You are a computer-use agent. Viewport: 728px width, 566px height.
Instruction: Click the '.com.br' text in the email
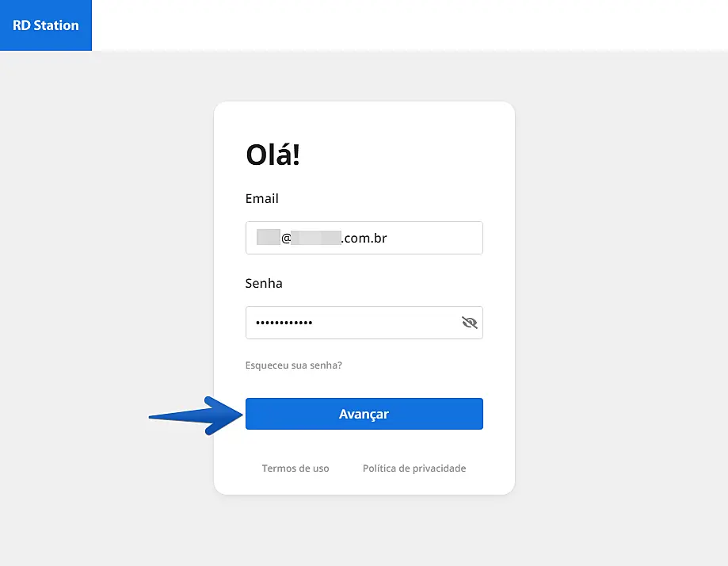click(364, 238)
